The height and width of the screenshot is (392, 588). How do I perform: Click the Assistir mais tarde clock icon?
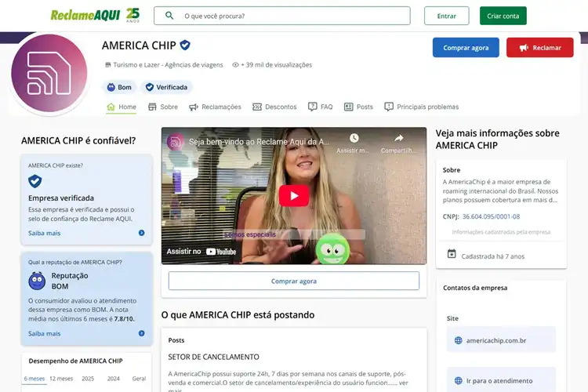(x=354, y=139)
